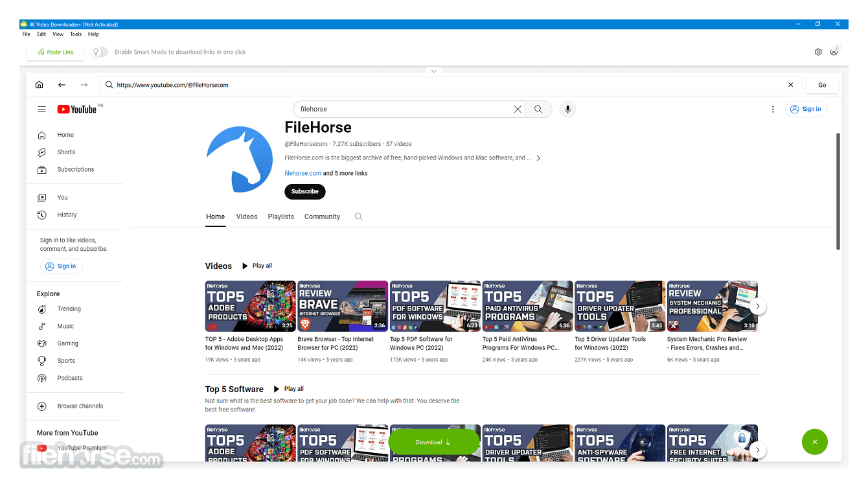
Task: Navigate back with the left arrow
Action: tap(62, 85)
